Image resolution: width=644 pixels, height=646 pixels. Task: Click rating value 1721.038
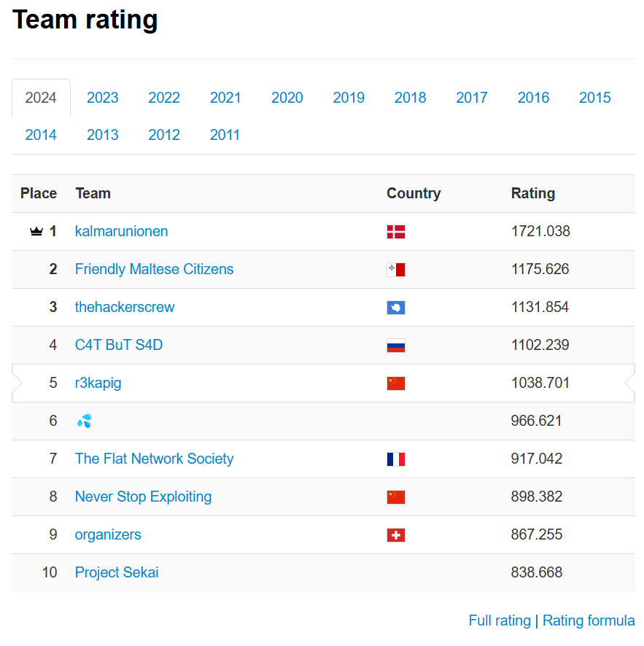(x=540, y=232)
